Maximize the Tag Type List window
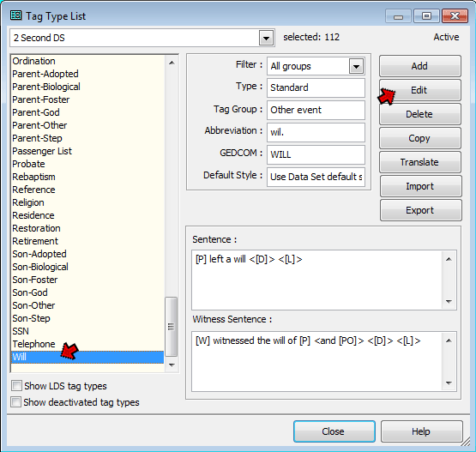Viewport: 476px width, 452px height. [x=426, y=16]
